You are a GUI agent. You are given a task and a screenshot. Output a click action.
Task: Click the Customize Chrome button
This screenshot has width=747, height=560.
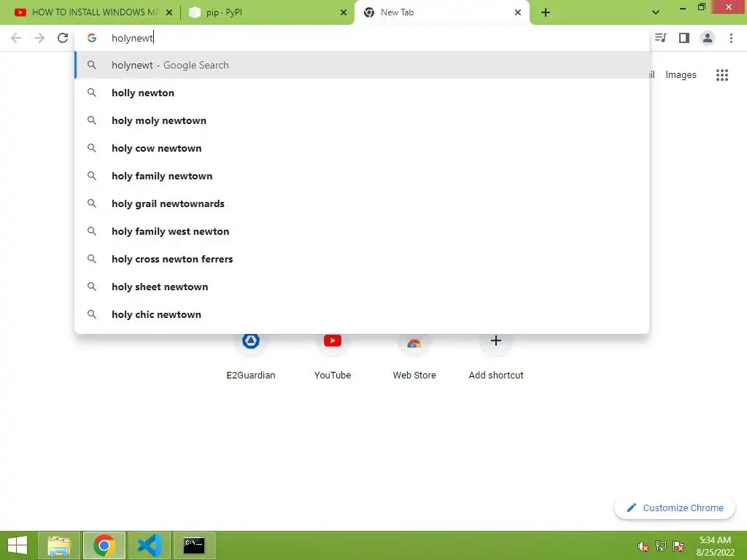(x=675, y=508)
